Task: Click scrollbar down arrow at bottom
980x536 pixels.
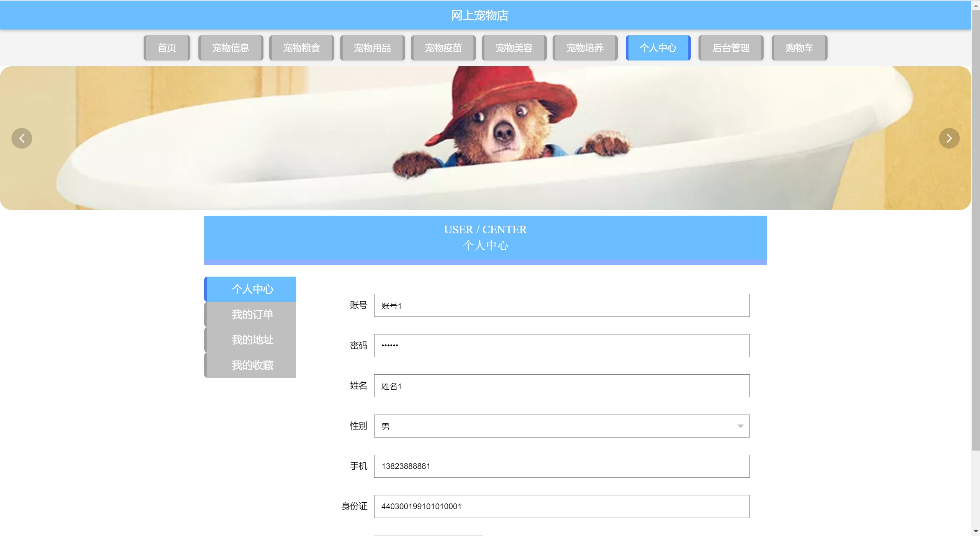Action: pyautogui.click(x=975, y=532)
